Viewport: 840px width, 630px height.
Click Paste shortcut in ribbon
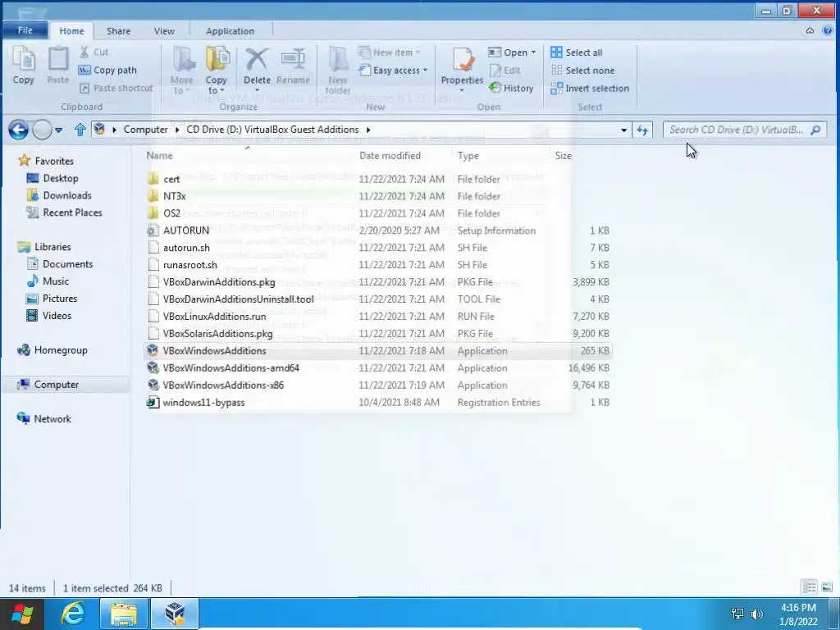116,88
